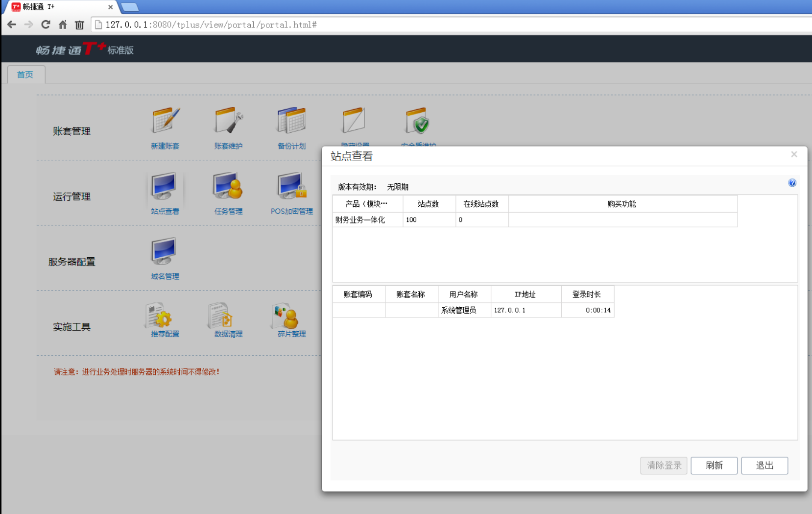Click the 站点数 column header

pyautogui.click(x=429, y=204)
